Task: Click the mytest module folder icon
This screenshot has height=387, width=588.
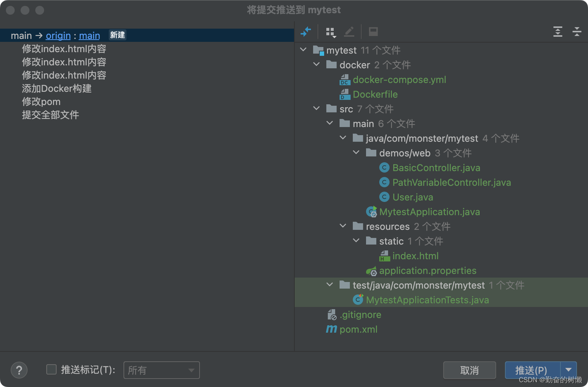Action: click(318, 50)
